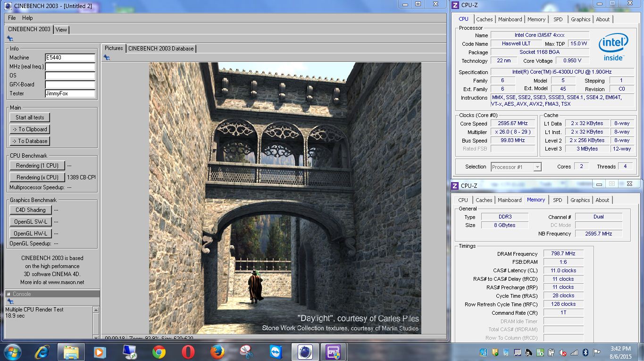Open the Help menu

(x=27, y=18)
